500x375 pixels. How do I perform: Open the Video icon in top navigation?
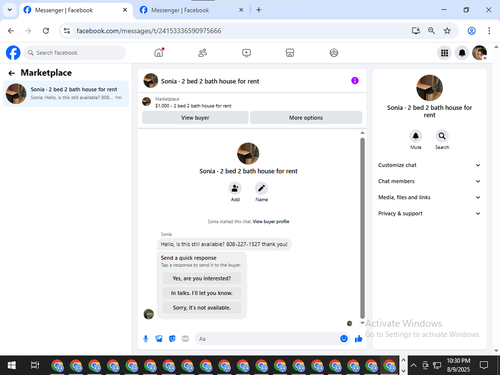pos(246,53)
